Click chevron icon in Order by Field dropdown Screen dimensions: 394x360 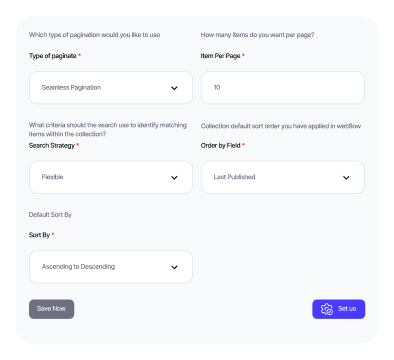(x=346, y=178)
